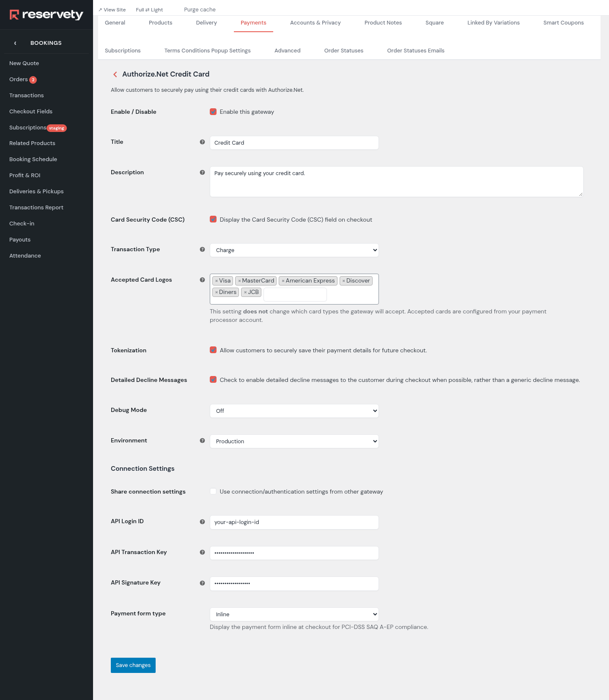Remove the JCB logo tag
Screen dimensions: 609x700
[245, 292]
